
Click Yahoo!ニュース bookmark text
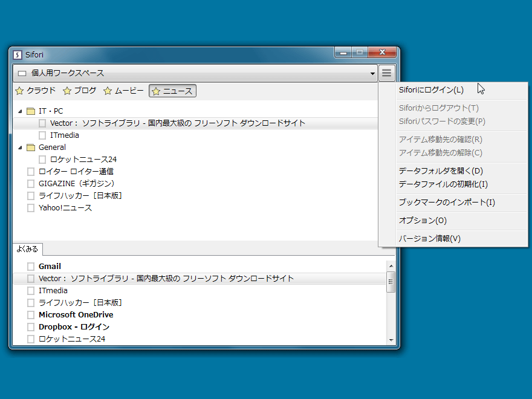point(65,208)
